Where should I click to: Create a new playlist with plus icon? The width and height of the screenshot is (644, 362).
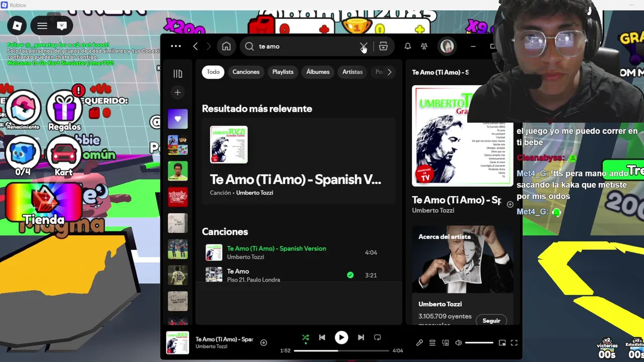[x=178, y=93]
